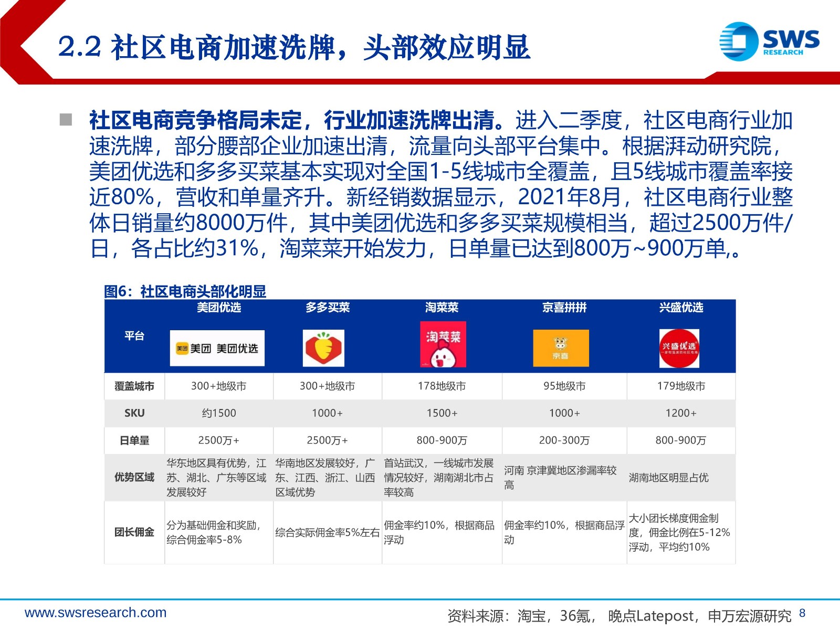
Task: Click the Jingxi orange logo
Action: pos(561,348)
